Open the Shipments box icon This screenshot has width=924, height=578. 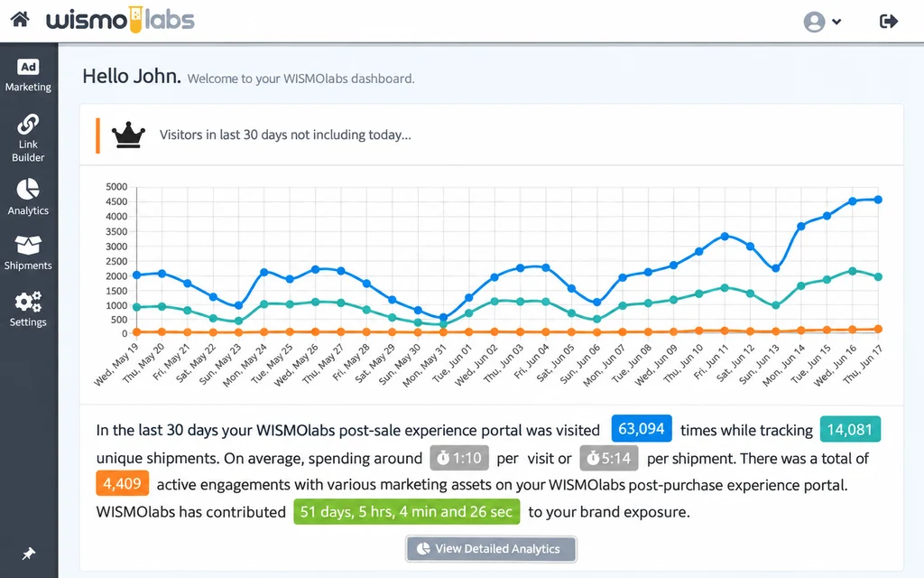[x=28, y=245]
